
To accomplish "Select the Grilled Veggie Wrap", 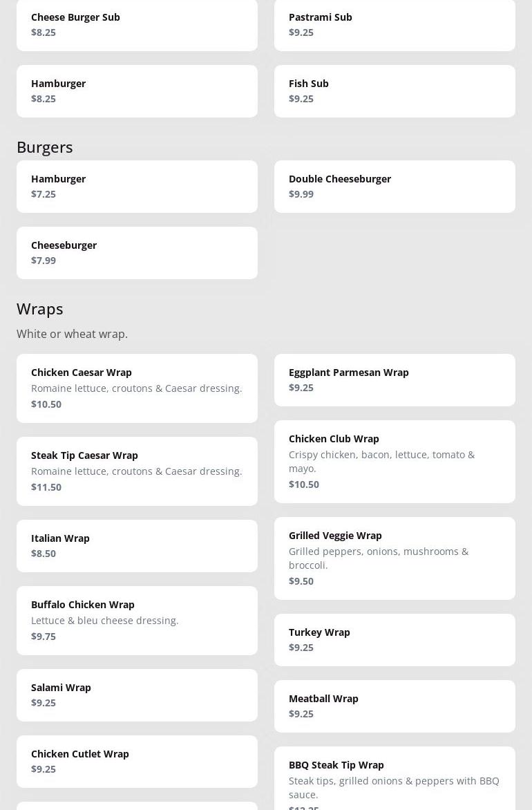I will click(395, 558).
